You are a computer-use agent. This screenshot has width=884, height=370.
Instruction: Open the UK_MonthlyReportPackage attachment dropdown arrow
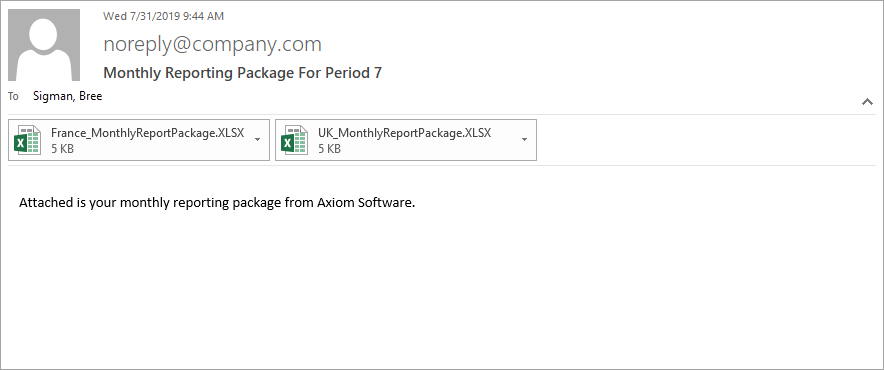pyautogui.click(x=524, y=139)
